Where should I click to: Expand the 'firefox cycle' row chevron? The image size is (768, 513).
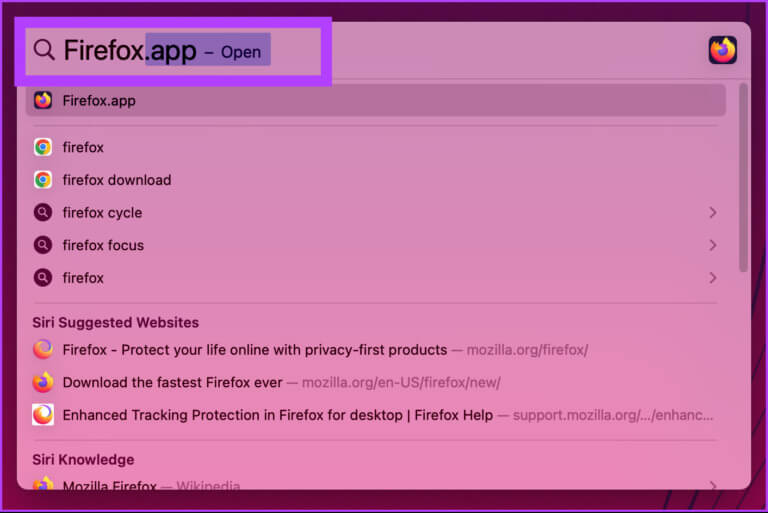[x=713, y=212]
